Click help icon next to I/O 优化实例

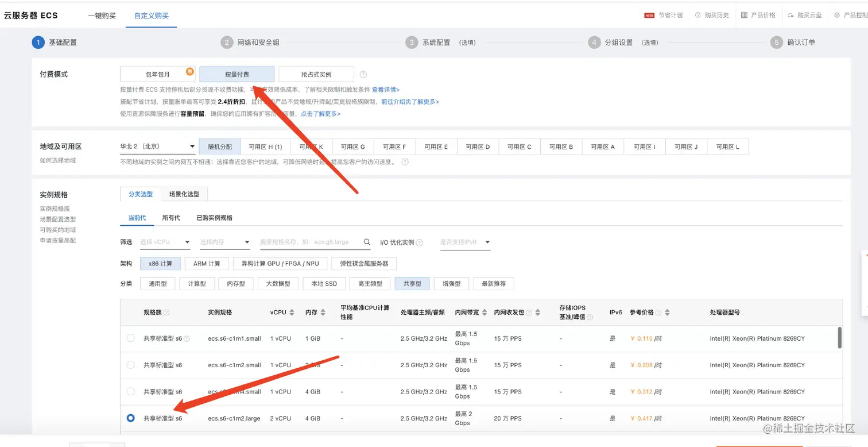[420, 242]
